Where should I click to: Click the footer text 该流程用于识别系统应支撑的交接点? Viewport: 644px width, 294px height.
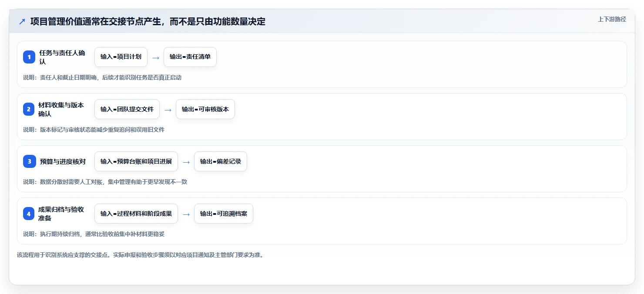click(x=63, y=255)
